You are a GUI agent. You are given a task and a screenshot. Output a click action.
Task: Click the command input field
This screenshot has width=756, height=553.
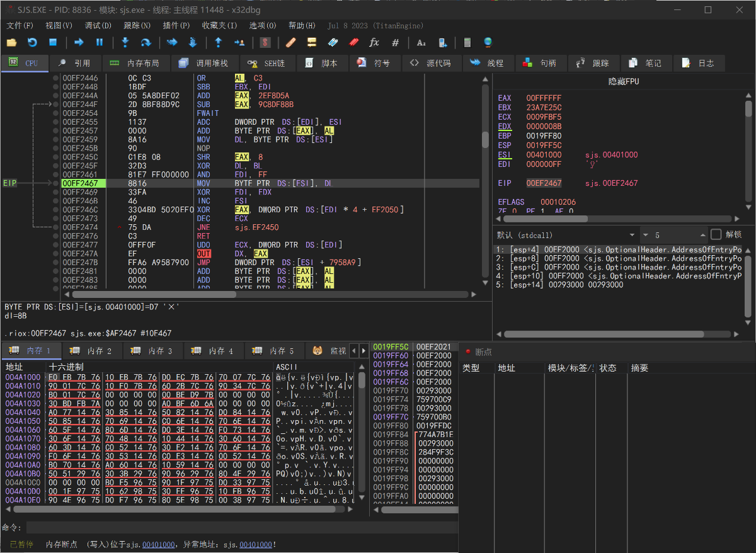(x=242, y=527)
